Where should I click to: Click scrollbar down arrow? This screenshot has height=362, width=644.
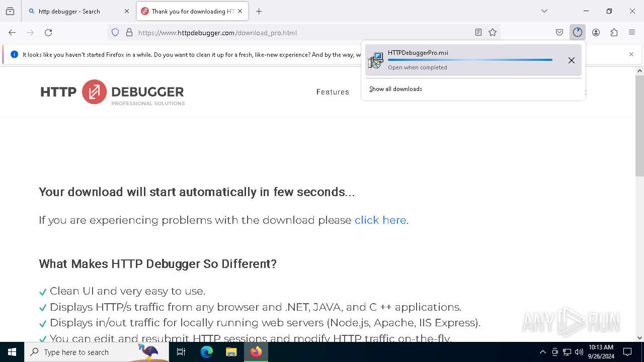coord(639,338)
